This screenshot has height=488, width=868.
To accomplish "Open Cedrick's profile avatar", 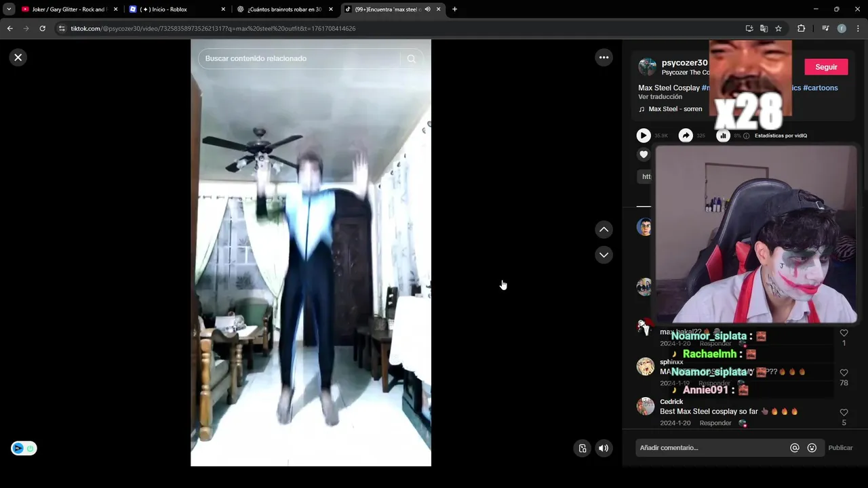I will pos(646,406).
